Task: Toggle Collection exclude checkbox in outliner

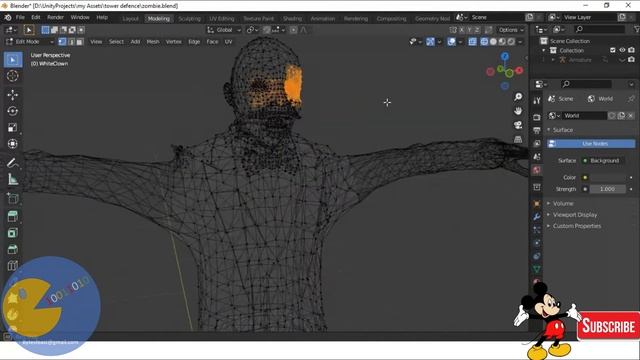Action: (x=613, y=50)
